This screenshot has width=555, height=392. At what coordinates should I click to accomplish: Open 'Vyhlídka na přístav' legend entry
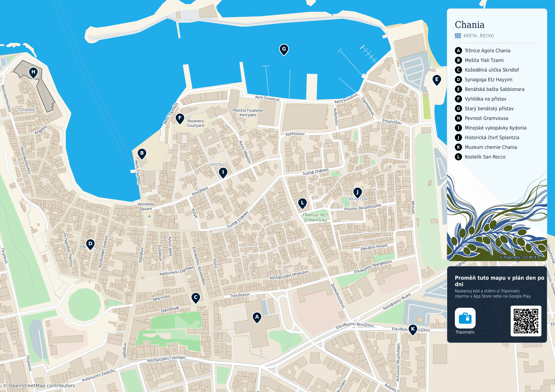[485, 99]
